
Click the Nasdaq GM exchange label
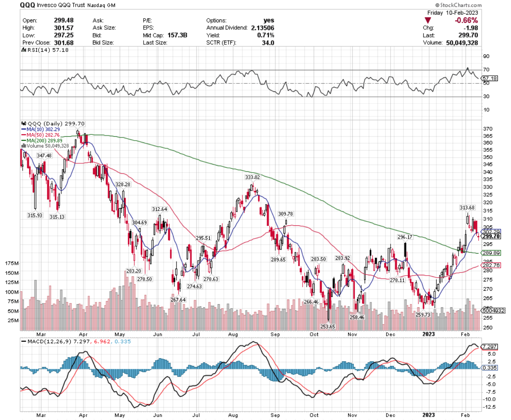click(101, 5)
